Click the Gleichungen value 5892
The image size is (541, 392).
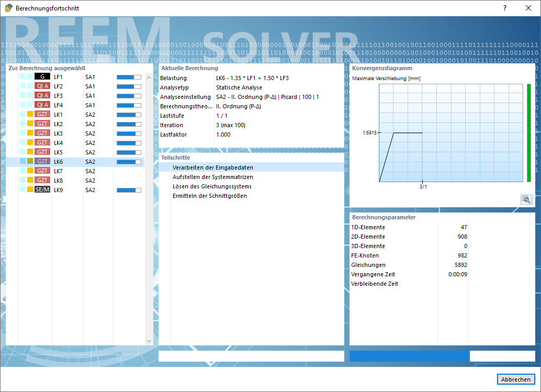pos(461,265)
